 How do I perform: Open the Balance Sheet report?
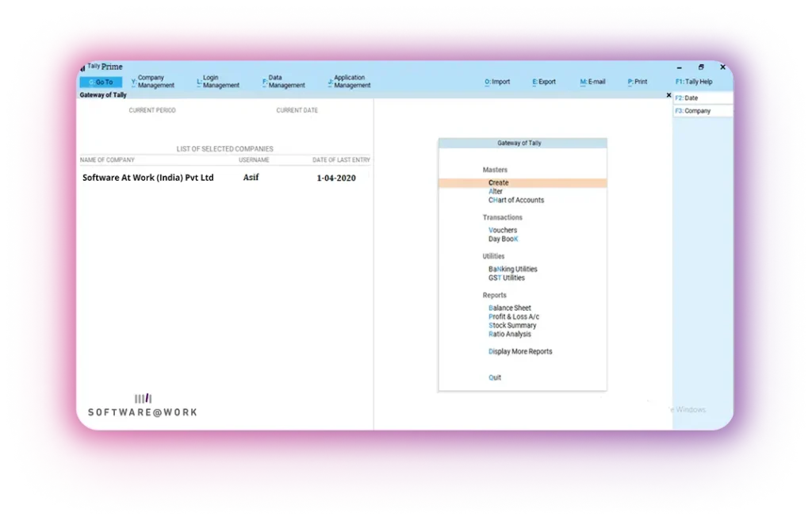pos(510,308)
